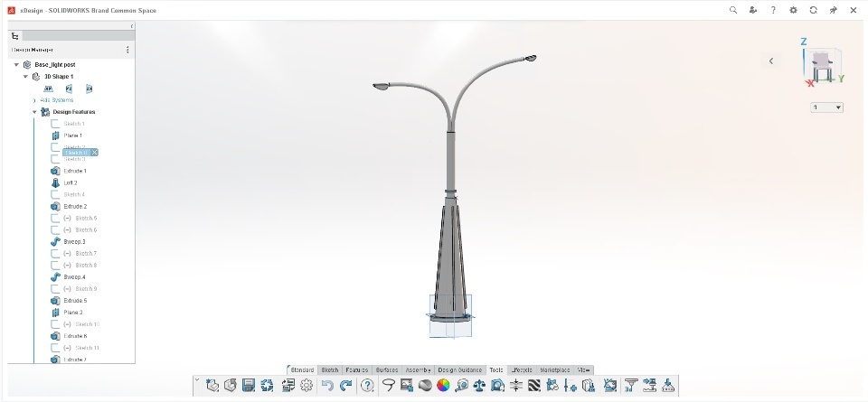Click the Undo arrow
Screen dimensions: 868x402
coord(327,386)
